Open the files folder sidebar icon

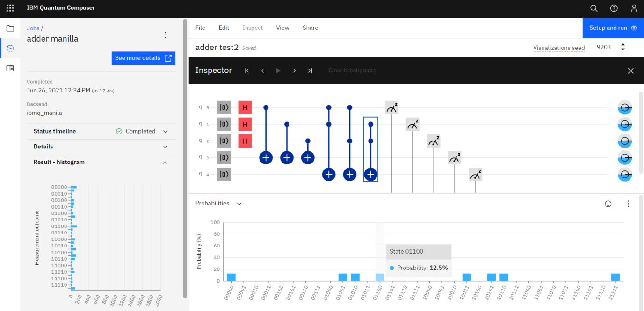click(x=10, y=28)
